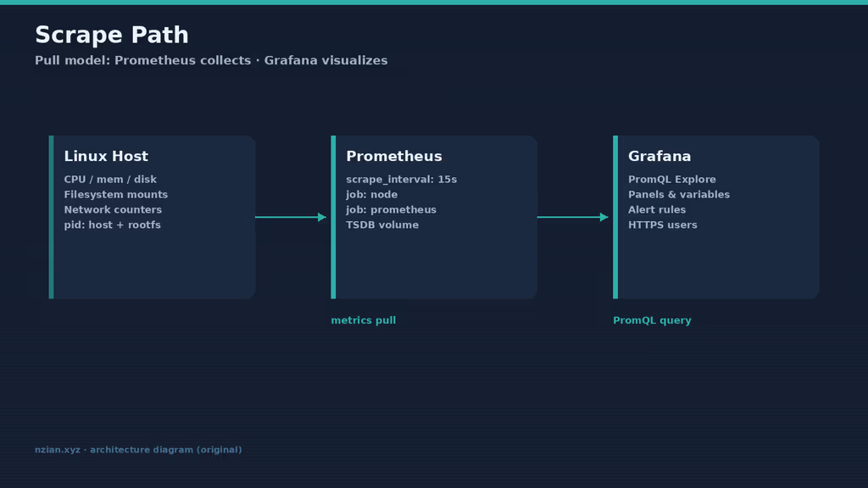Select the scrape_interval: 15s line
The width and height of the screenshot is (868, 488).
pos(401,180)
